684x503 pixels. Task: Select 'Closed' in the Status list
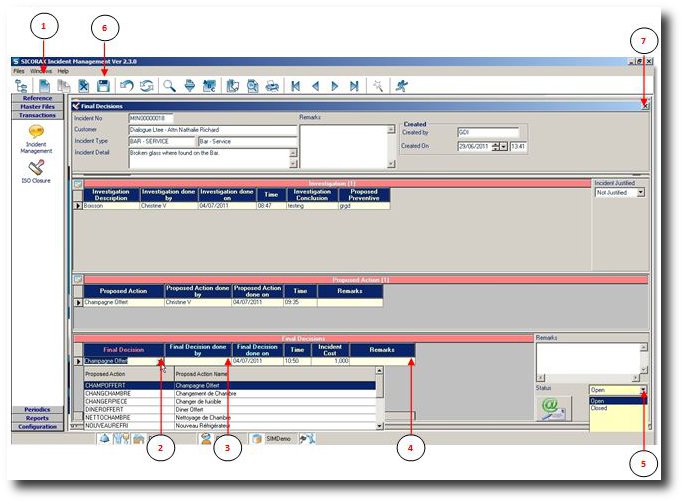point(598,408)
